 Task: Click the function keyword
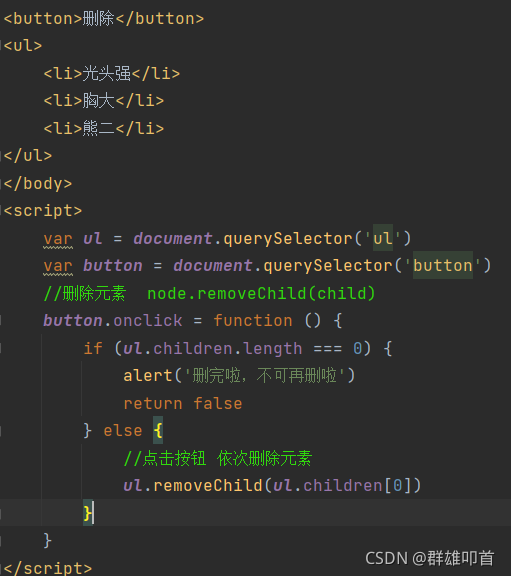tap(253, 320)
